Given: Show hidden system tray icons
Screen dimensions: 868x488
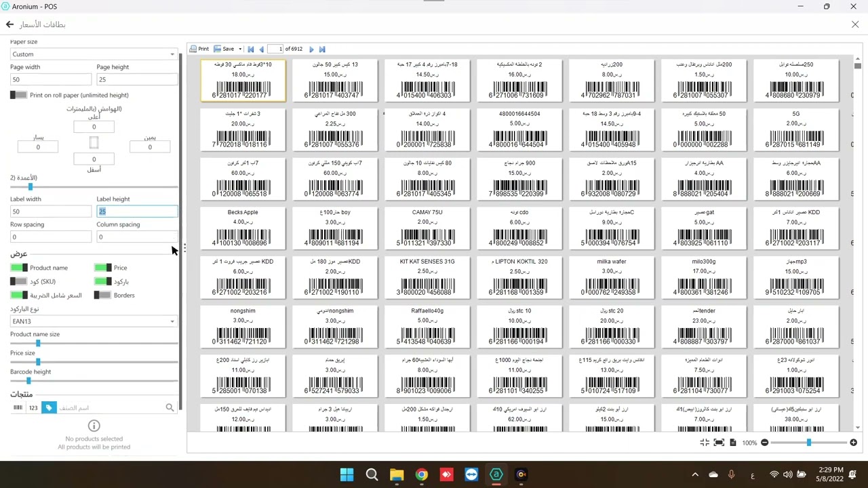Looking at the screenshot, I should 695,474.
